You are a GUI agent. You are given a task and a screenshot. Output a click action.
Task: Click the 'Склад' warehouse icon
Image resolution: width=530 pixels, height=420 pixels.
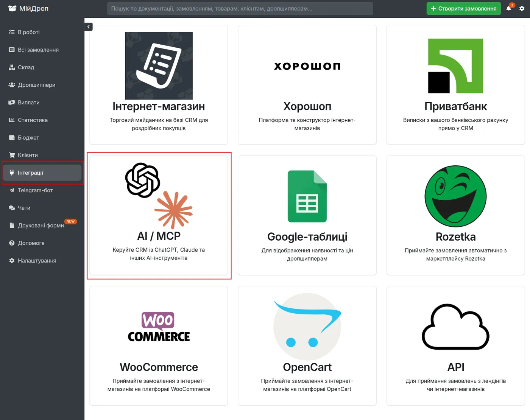click(x=12, y=67)
